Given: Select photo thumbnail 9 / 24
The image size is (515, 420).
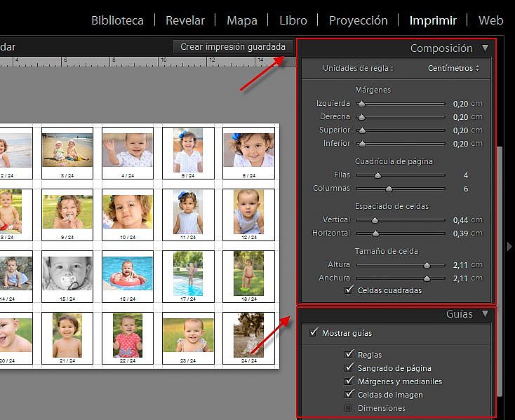Looking at the screenshot, I should pos(67,215).
